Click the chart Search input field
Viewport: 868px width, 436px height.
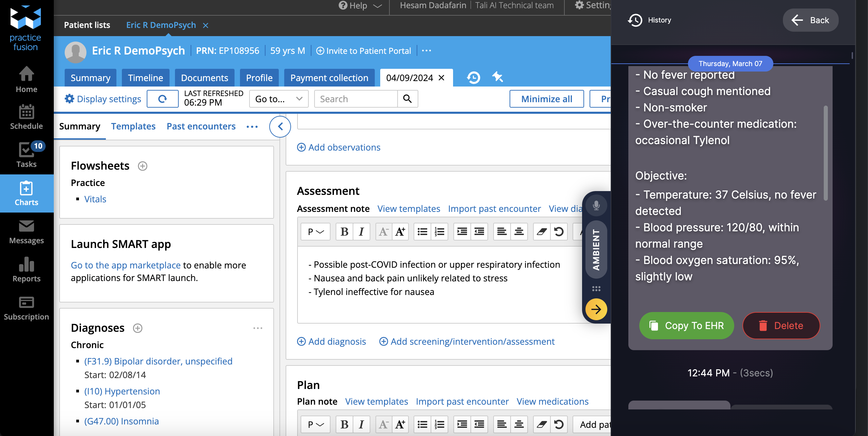click(x=355, y=99)
